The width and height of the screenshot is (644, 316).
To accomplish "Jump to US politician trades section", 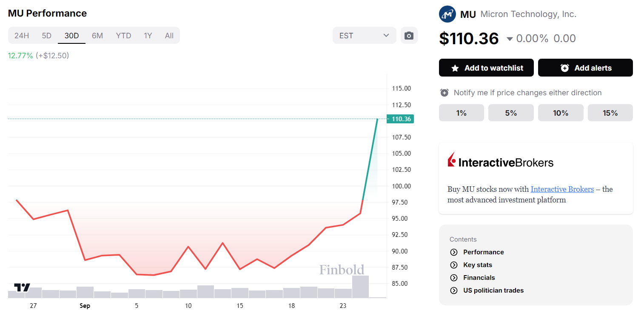I will coord(493,290).
